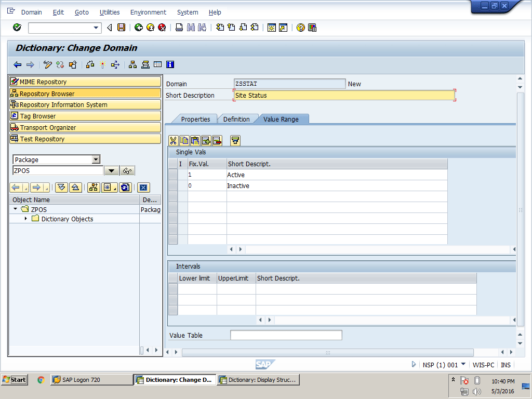Select the row selector for Active value

click(173, 175)
